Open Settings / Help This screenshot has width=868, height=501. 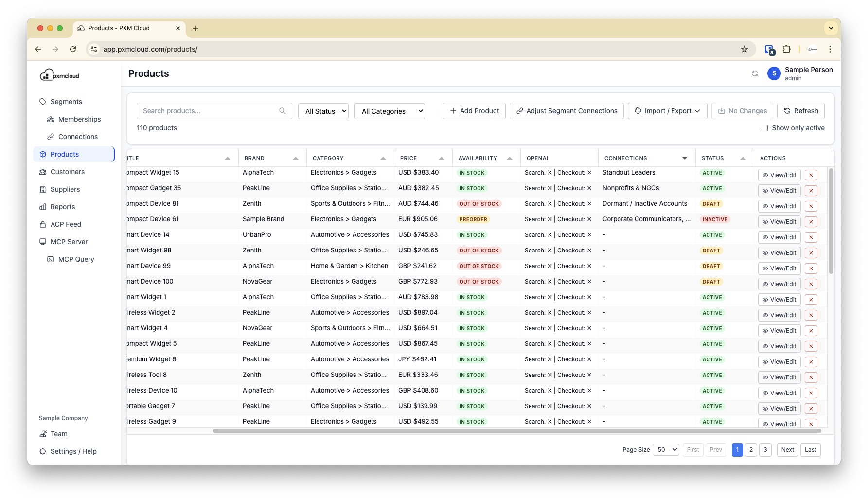73,451
